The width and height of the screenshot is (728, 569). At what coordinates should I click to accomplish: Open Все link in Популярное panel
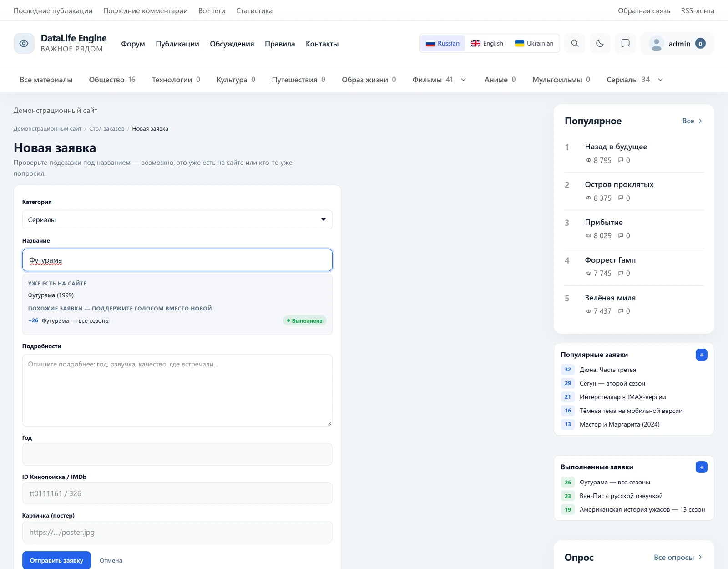click(x=692, y=121)
